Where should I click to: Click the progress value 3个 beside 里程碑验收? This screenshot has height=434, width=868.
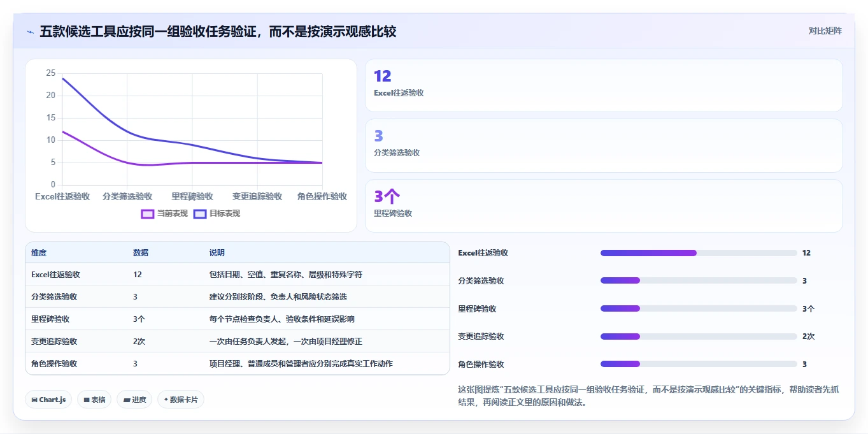tap(809, 308)
